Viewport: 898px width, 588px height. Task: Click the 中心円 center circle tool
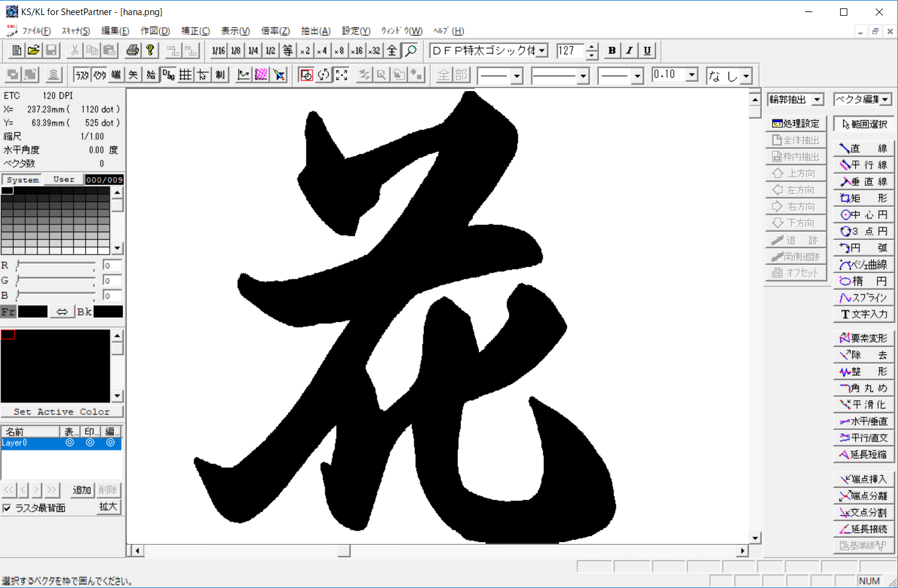(864, 215)
